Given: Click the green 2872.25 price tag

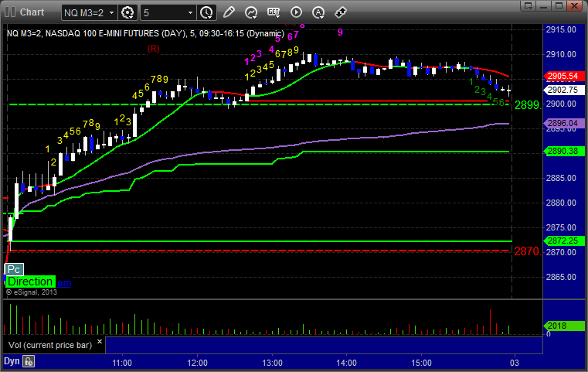Looking at the screenshot, I should click(564, 241).
